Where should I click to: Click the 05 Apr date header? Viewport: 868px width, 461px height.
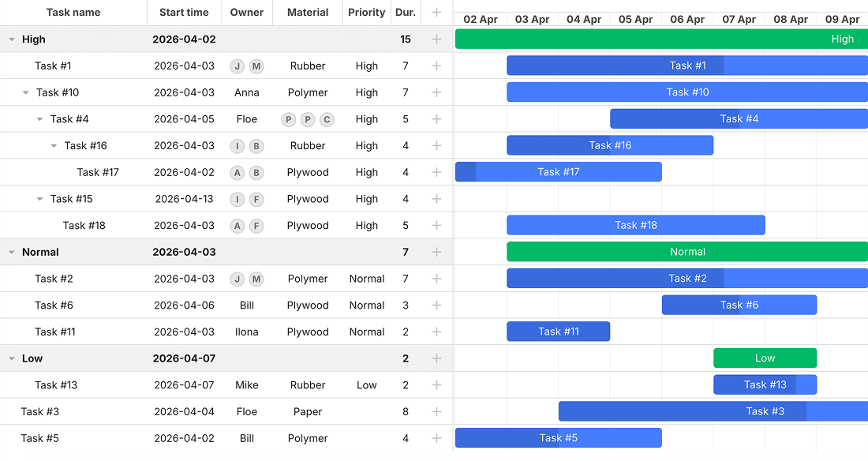(x=635, y=19)
